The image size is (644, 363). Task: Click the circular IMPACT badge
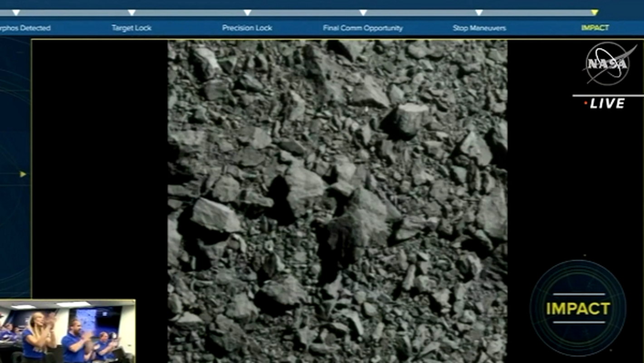click(578, 308)
